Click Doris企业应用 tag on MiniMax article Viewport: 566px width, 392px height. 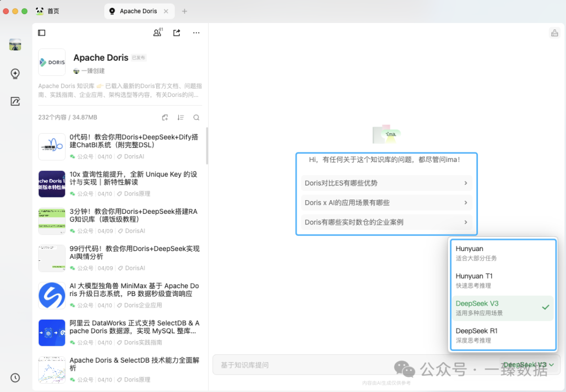pyautogui.click(x=139, y=305)
